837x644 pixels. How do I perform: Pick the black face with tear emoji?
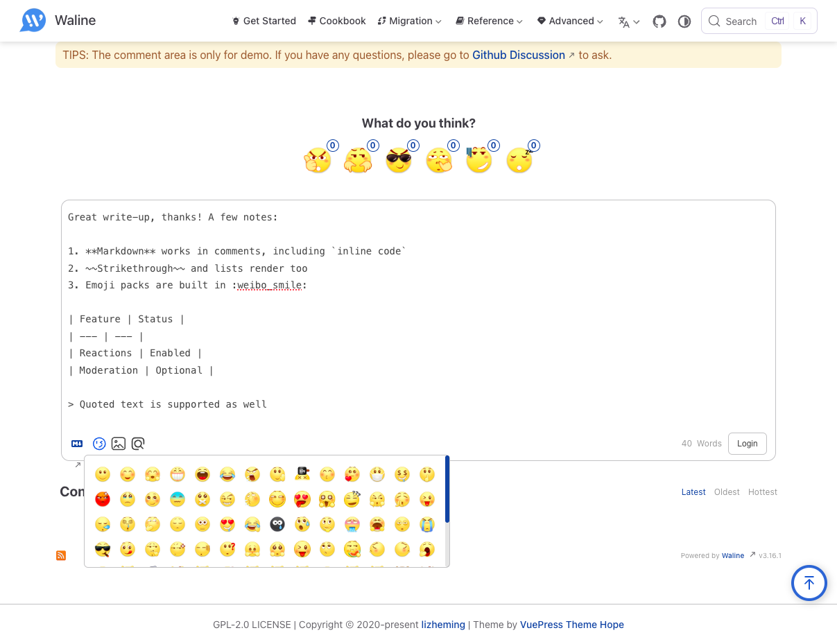click(x=277, y=524)
